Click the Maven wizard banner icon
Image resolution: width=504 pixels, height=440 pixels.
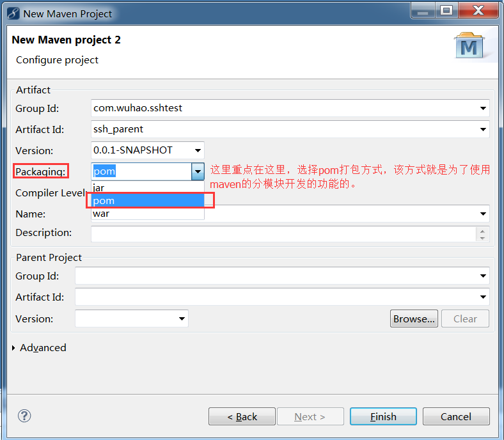coord(472,47)
